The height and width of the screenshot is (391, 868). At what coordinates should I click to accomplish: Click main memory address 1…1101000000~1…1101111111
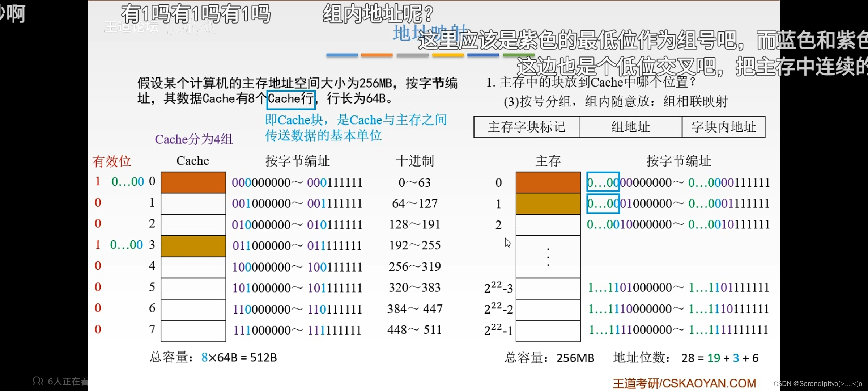pos(678,288)
